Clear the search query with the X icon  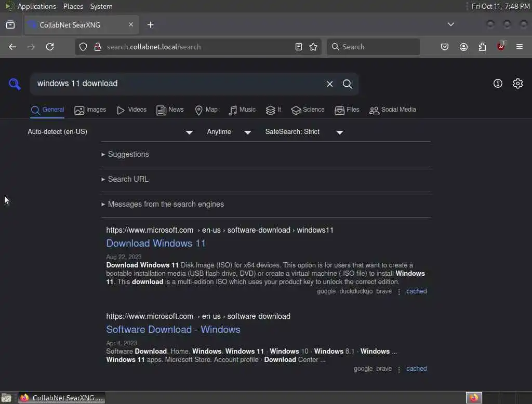click(329, 84)
